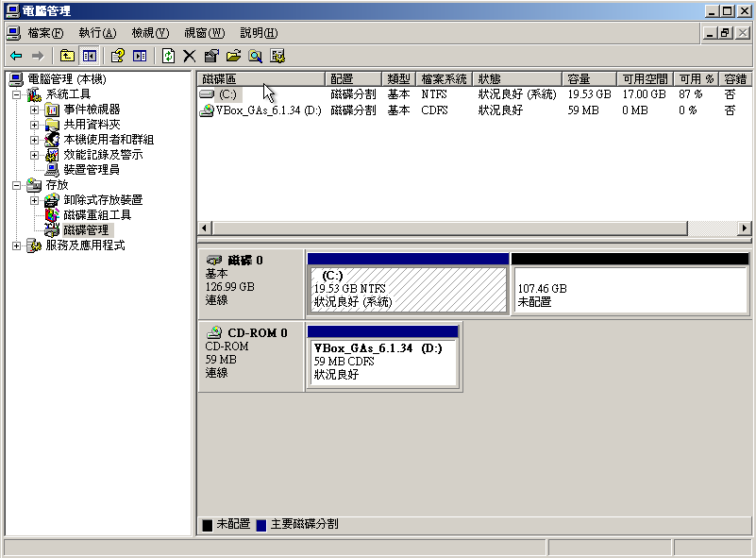Click the 可用空間 column header

click(x=646, y=79)
